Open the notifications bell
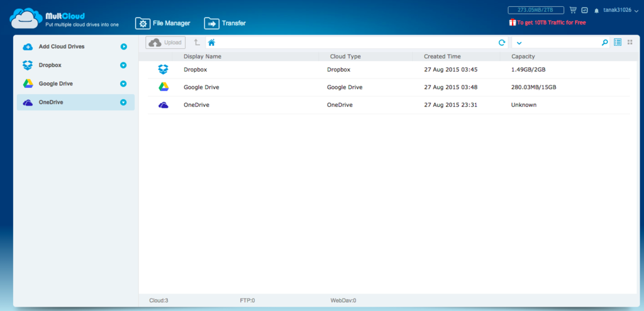 pyautogui.click(x=596, y=11)
